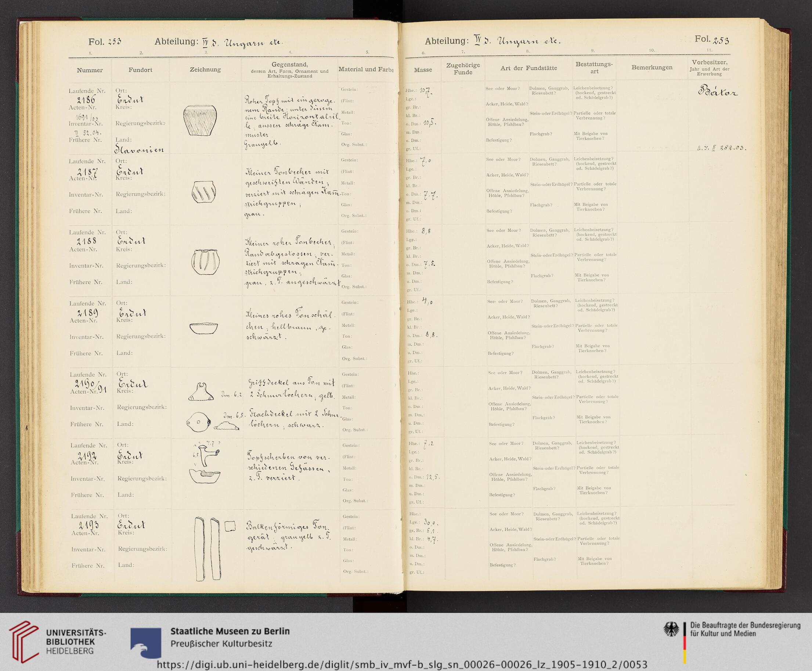Click the 'Roher Topf mit eingezogenem Rande' description
This screenshot has height=671, width=812.
click(x=292, y=122)
